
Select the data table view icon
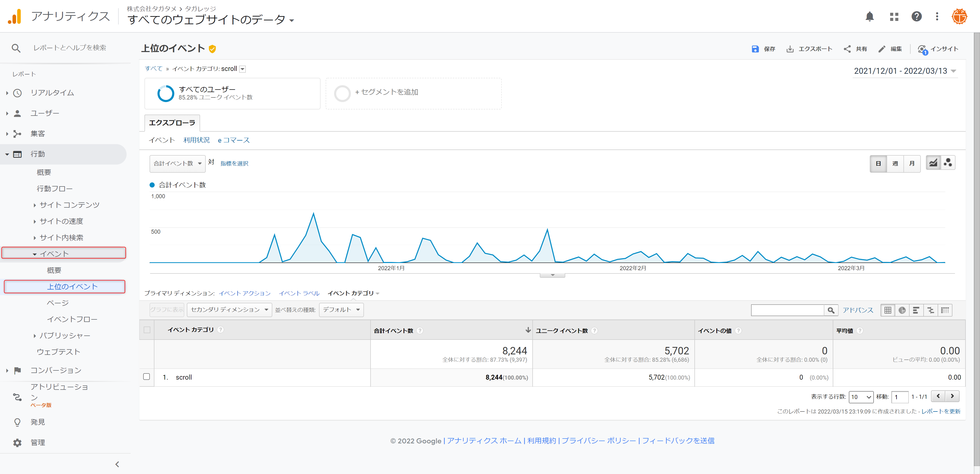pos(888,310)
